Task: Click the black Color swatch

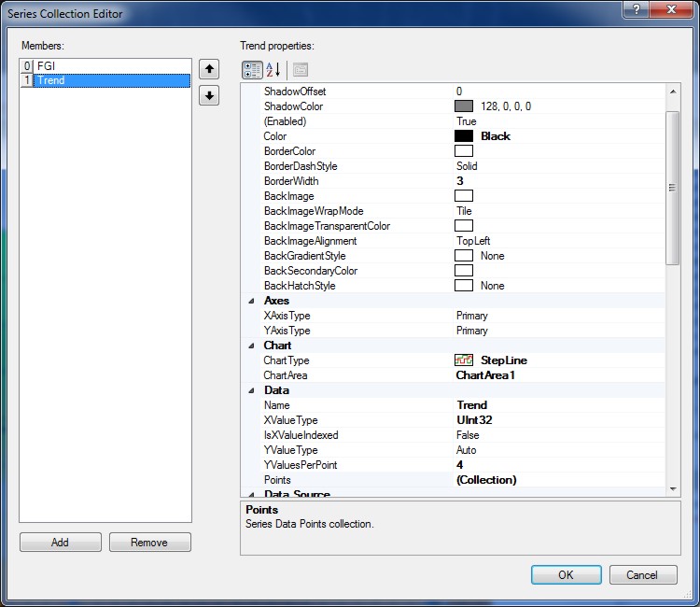Action: (x=464, y=136)
